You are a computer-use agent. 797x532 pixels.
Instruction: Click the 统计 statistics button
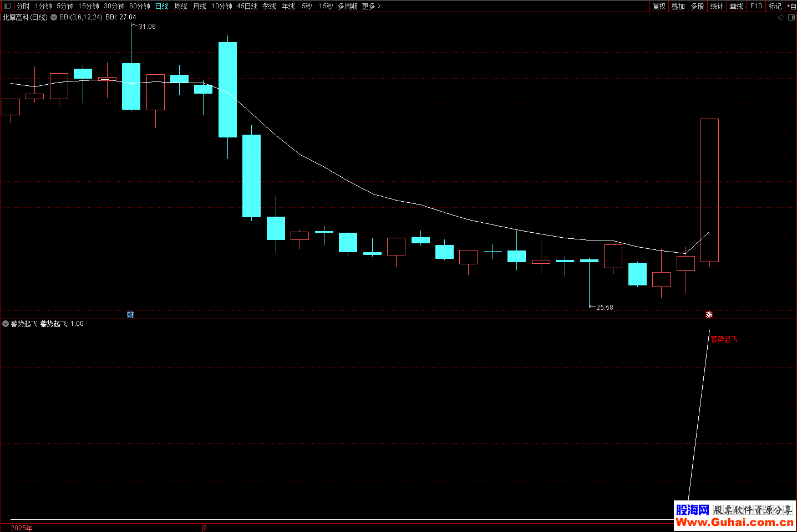pos(717,6)
